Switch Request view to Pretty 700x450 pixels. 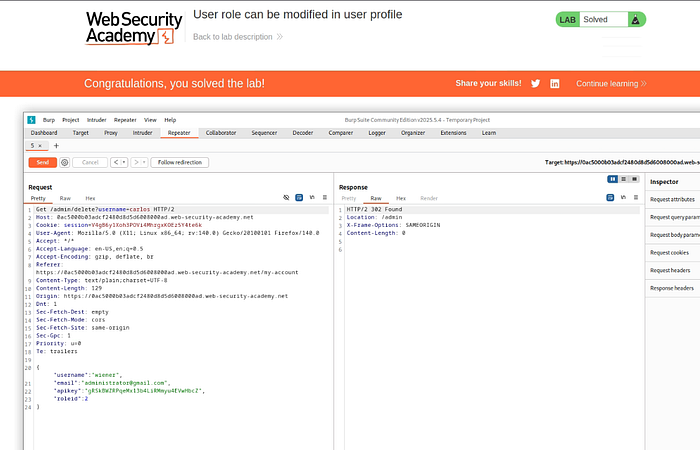coord(38,198)
